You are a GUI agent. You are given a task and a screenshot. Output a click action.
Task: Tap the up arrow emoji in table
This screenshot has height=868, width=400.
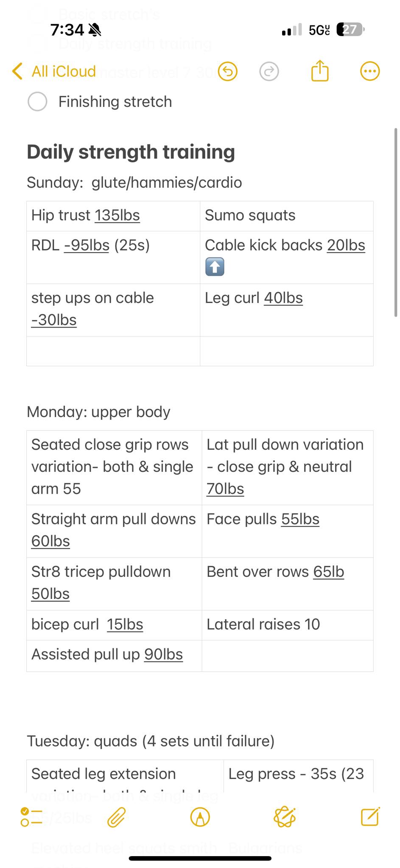(215, 267)
